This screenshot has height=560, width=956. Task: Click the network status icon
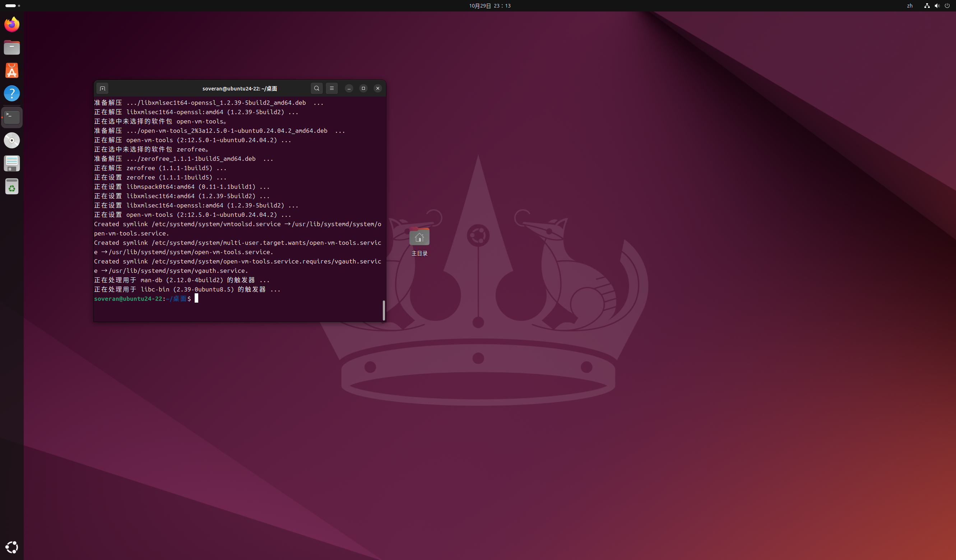point(927,6)
